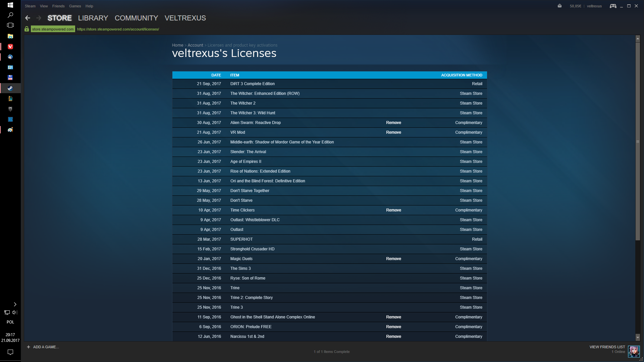Switch to the LIBRARY tab
The width and height of the screenshot is (644, 362).
pos(93,18)
